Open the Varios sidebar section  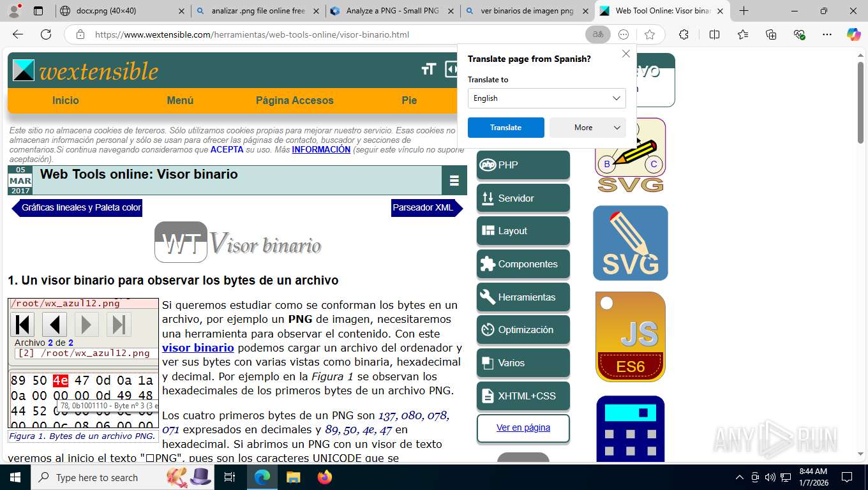pos(523,362)
